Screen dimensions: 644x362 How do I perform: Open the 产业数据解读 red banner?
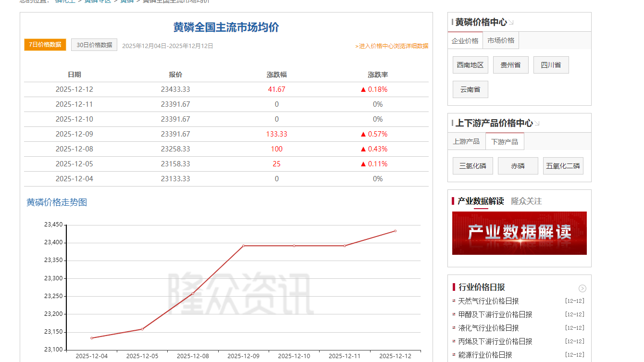click(520, 233)
